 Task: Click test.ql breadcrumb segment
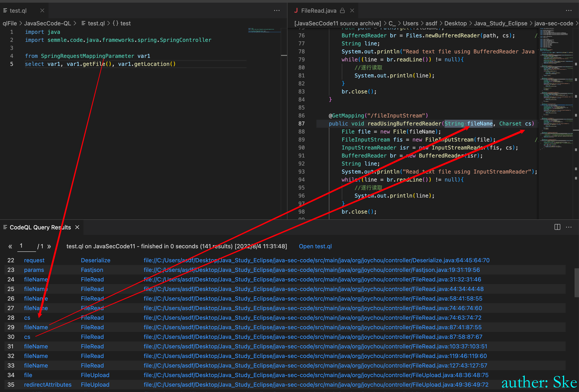pyautogui.click(x=96, y=23)
